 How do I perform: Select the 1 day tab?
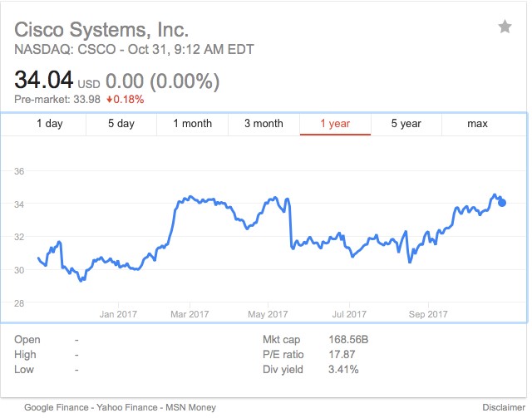pyautogui.click(x=49, y=124)
